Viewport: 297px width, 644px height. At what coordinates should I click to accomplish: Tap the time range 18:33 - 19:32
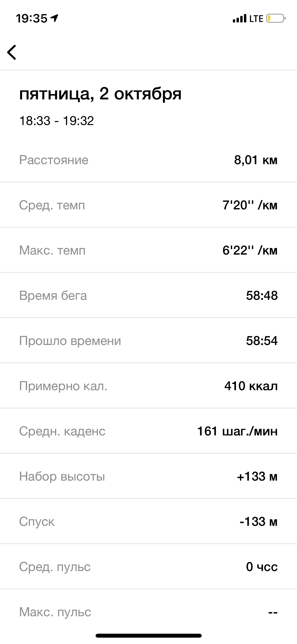[56, 121]
